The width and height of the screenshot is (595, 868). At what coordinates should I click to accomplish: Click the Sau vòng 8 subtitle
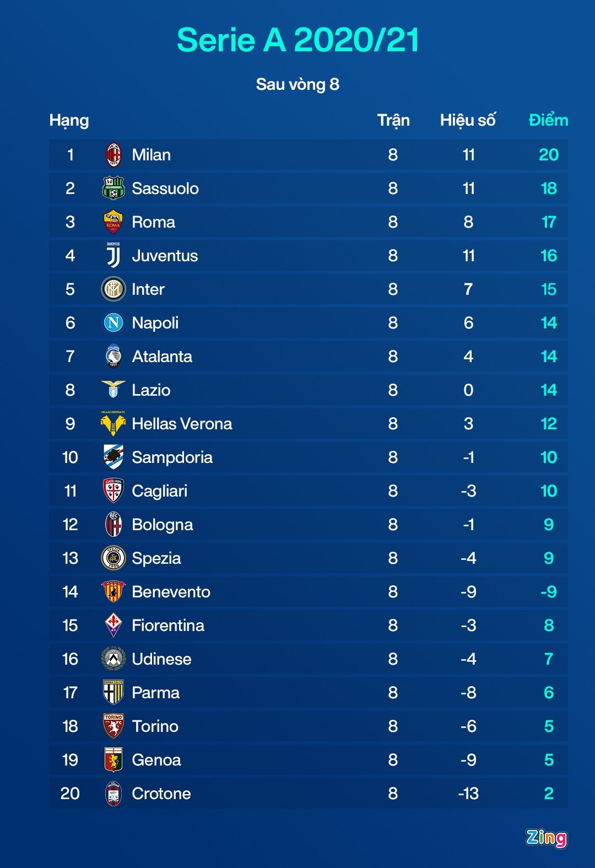coord(297,84)
